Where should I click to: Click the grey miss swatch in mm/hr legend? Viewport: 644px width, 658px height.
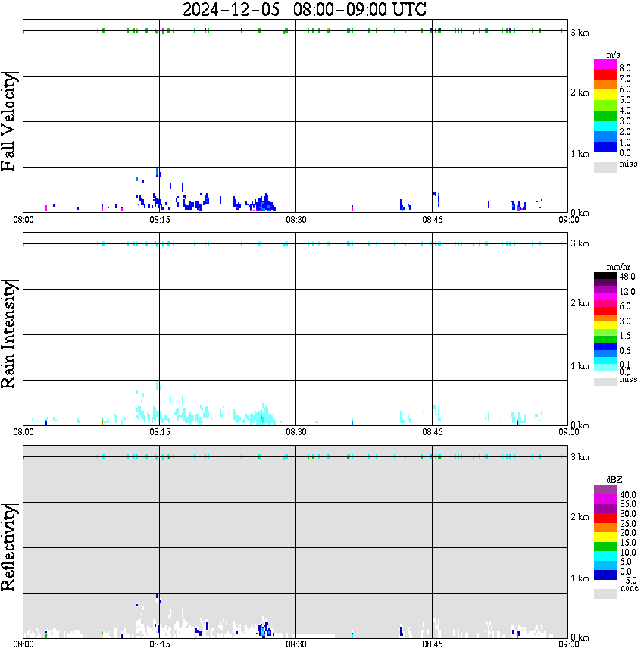(x=605, y=381)
